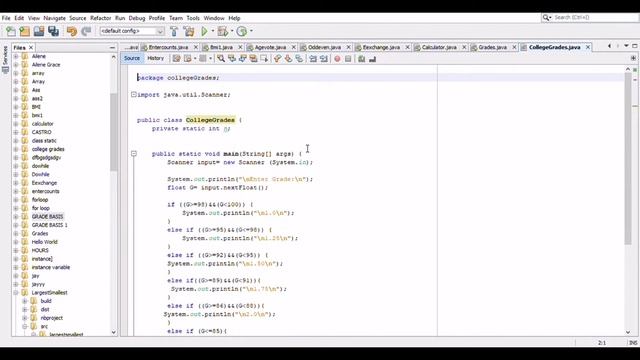Expand the build subfolder node
The height and width of the screenshot is (360, 640).
[24, 301]
